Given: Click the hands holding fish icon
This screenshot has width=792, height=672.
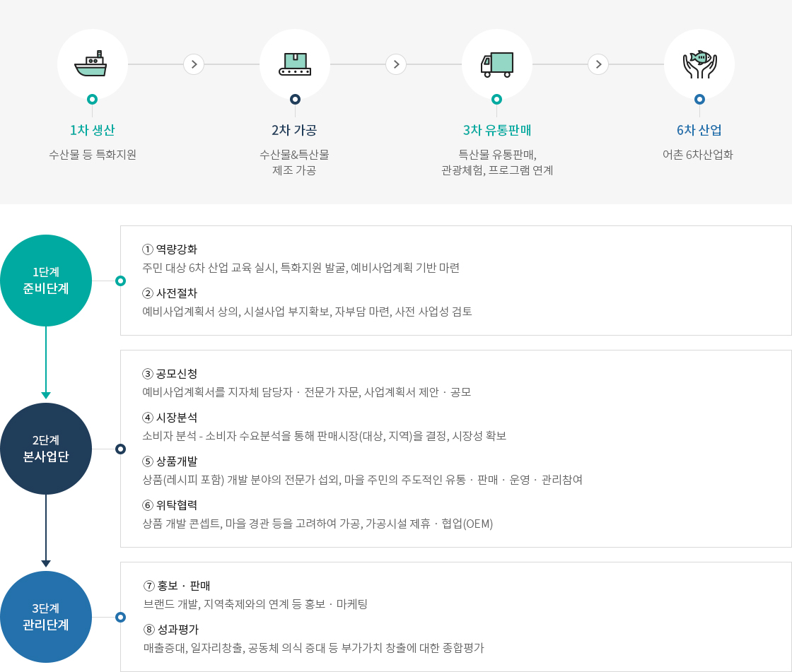Looking at the screenshot, I should pos(699,64).
